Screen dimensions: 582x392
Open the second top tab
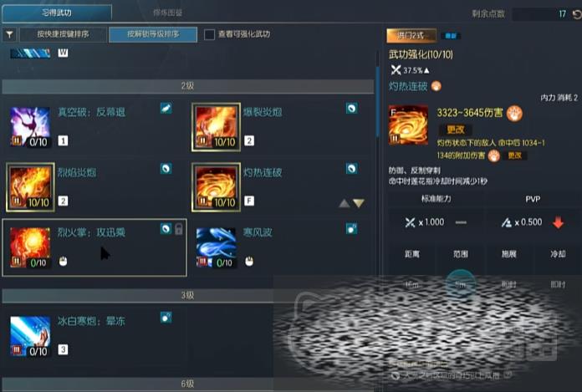(x=167, y=13)
